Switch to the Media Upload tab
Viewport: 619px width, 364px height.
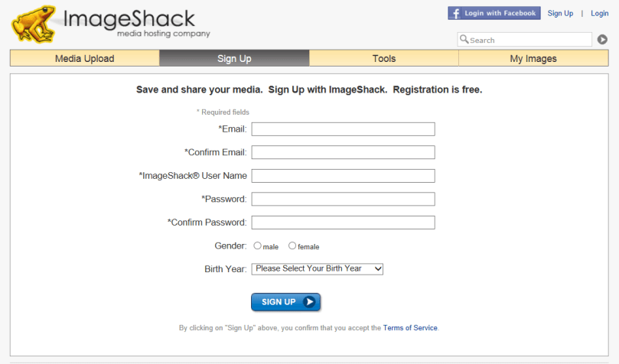[84, 59]
